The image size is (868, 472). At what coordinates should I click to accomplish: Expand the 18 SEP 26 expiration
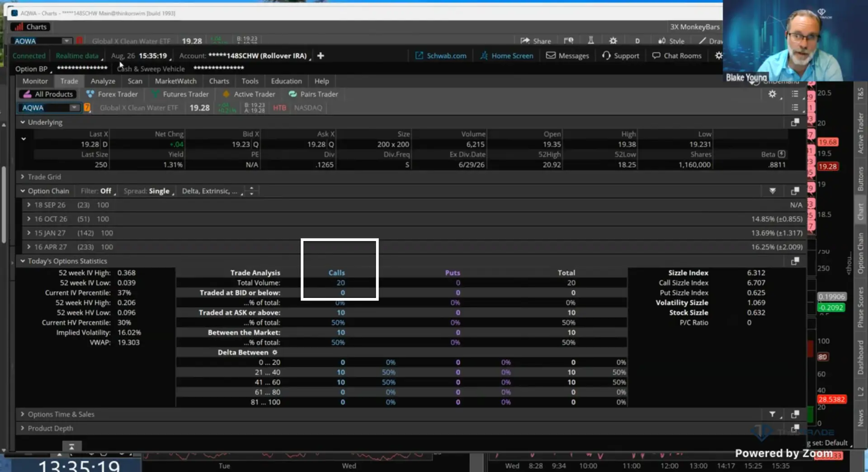click(x=29, y=205)
